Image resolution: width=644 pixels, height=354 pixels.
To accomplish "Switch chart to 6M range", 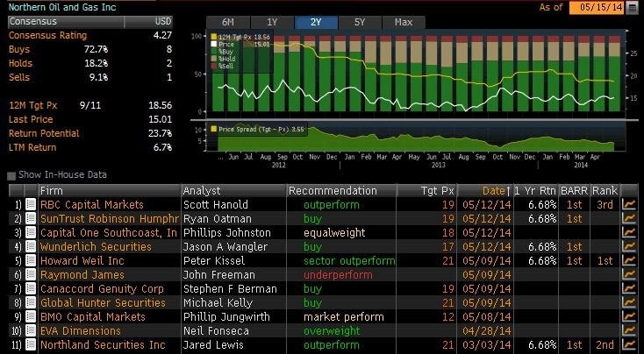I will 228,22.
